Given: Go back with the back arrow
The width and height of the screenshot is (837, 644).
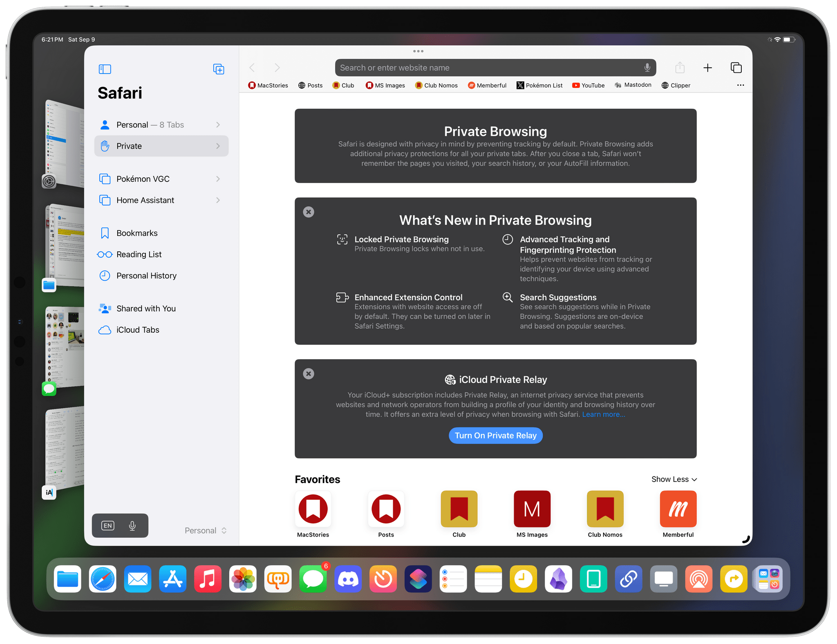Looking at the screenshot, I should tap(252, 67).
